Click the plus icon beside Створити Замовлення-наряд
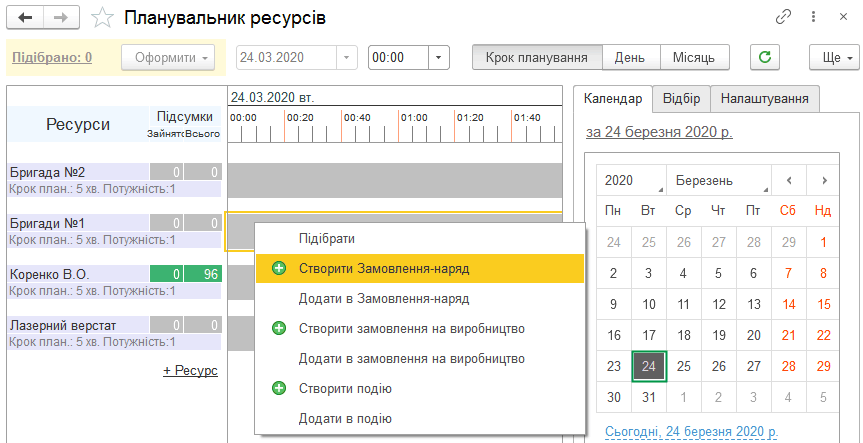This screenshot has width=863, height=443. pyautogui.click(x=279, y=269)
